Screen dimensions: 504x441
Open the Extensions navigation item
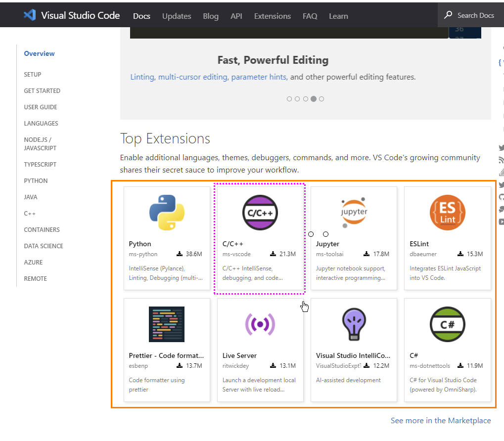[272, 16]
